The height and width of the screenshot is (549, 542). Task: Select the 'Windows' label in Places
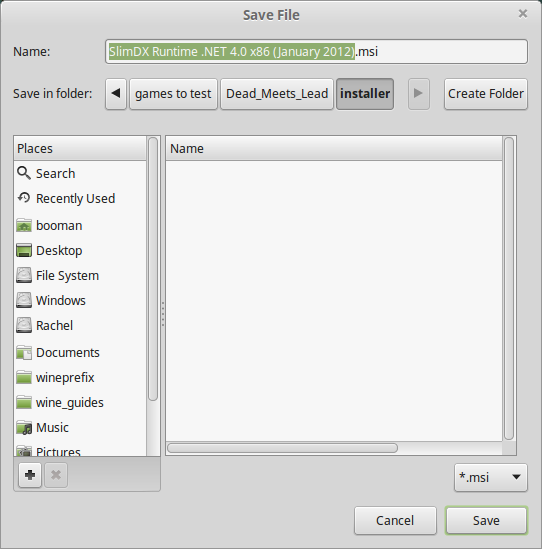coord(61,300)
